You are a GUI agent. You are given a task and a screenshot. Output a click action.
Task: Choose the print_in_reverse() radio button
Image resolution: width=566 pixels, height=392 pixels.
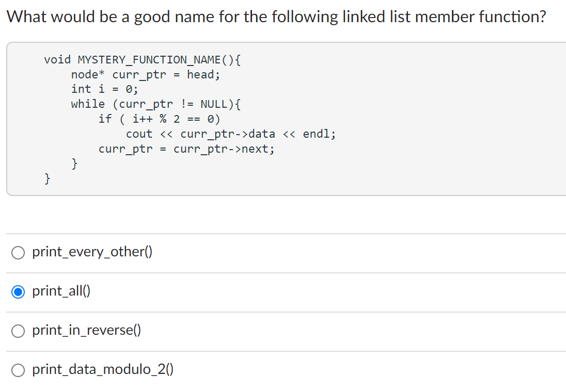tap(18, 331)
